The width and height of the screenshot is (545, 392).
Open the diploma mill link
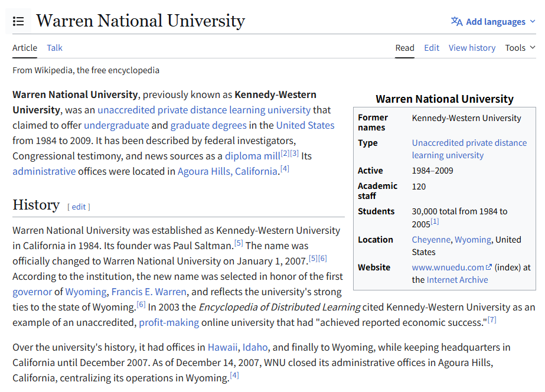pos(252,156)
